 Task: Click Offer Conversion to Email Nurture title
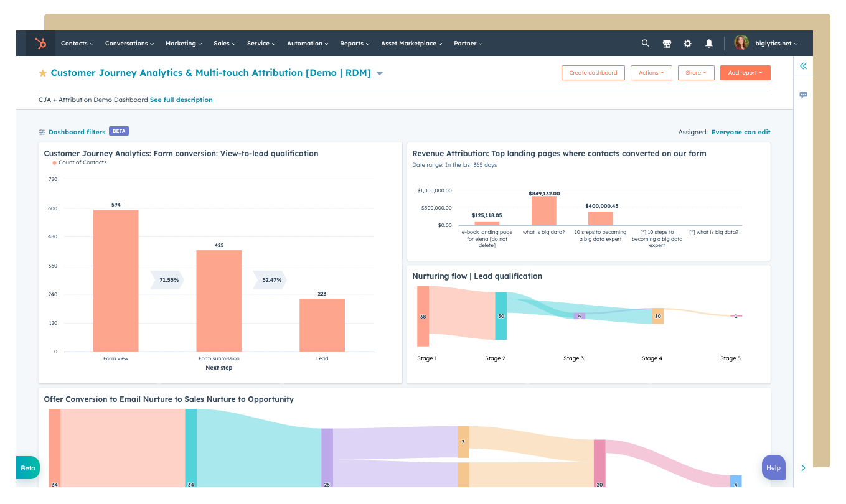coord(169,399)
